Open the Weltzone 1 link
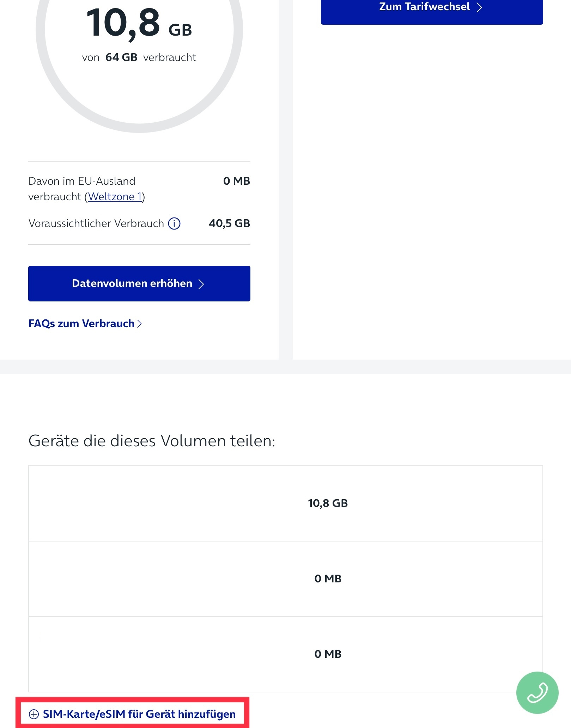 pyautogui.click(x=115, y=197)
